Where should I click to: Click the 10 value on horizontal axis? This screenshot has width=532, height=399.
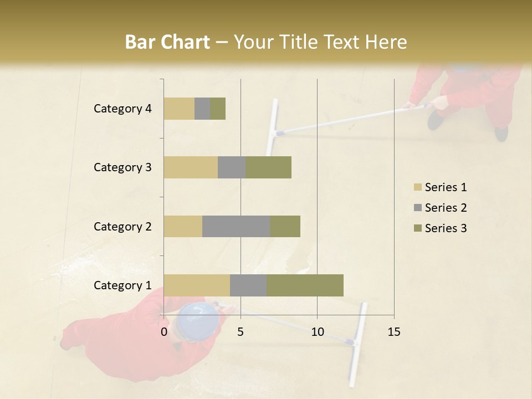[x=317, y=332]
